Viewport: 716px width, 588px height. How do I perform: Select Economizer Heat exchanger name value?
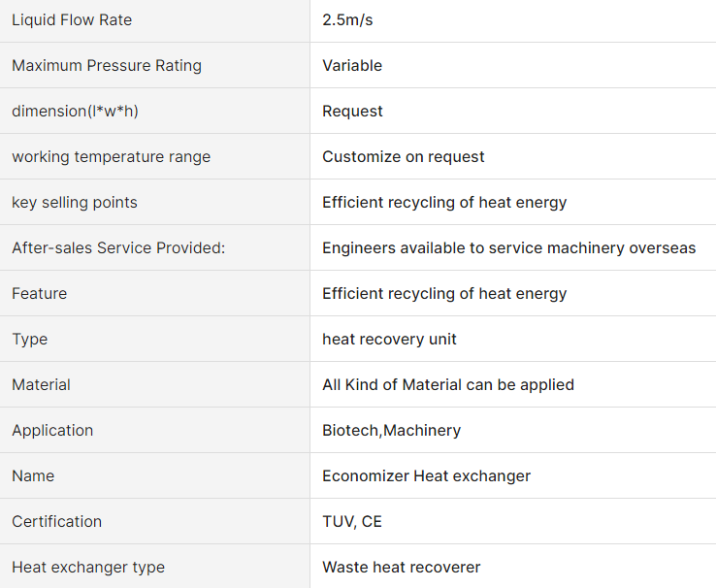(427, 476)
